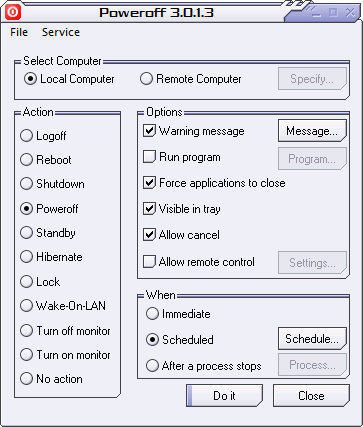Select the Hibernate action
The height and width of the screenshot is (427, 363).
[x=51, y=257]
